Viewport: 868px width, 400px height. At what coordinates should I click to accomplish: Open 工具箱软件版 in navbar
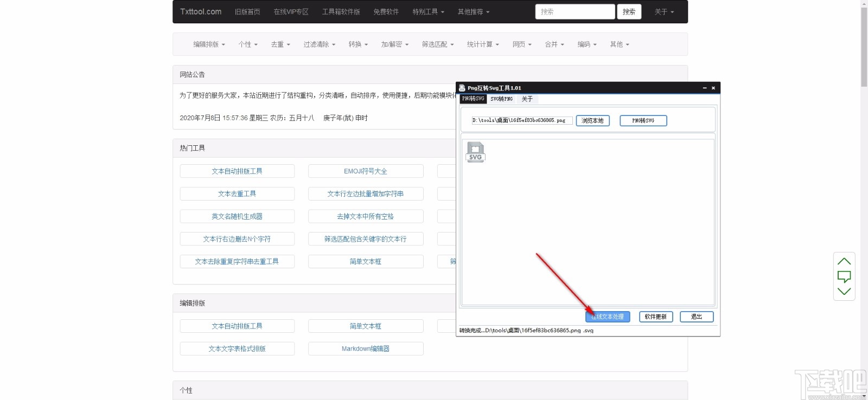pos(341,12)
